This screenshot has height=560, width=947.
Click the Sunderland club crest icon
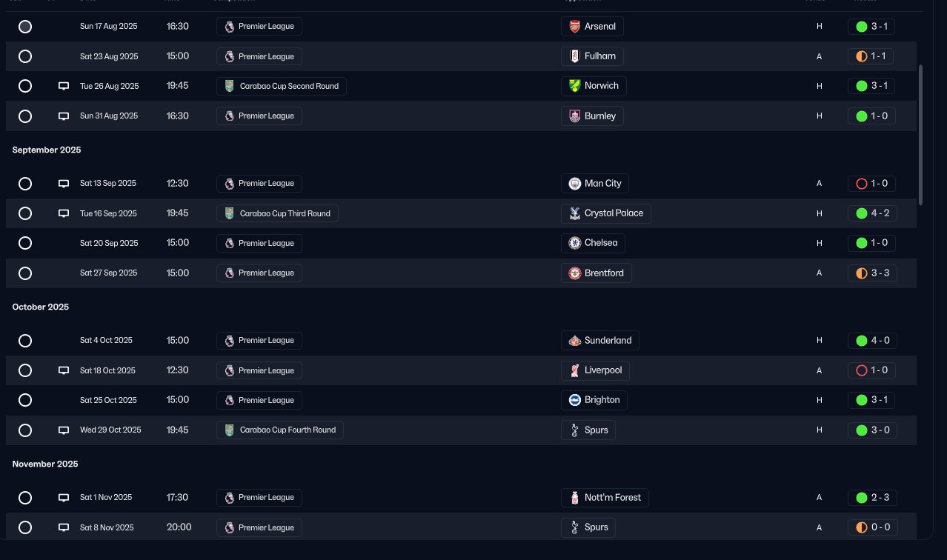575,341
